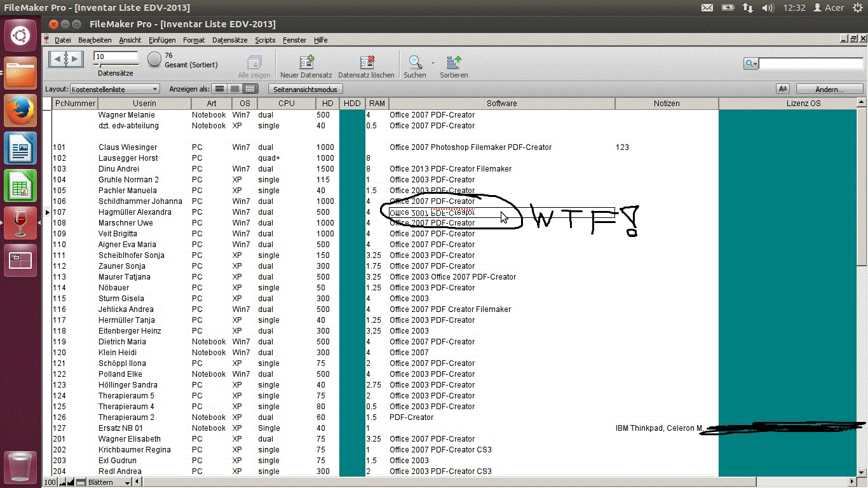Expand the arrow beside Suchen
This screenshot has width=868, height=488.
click(433, 63)
